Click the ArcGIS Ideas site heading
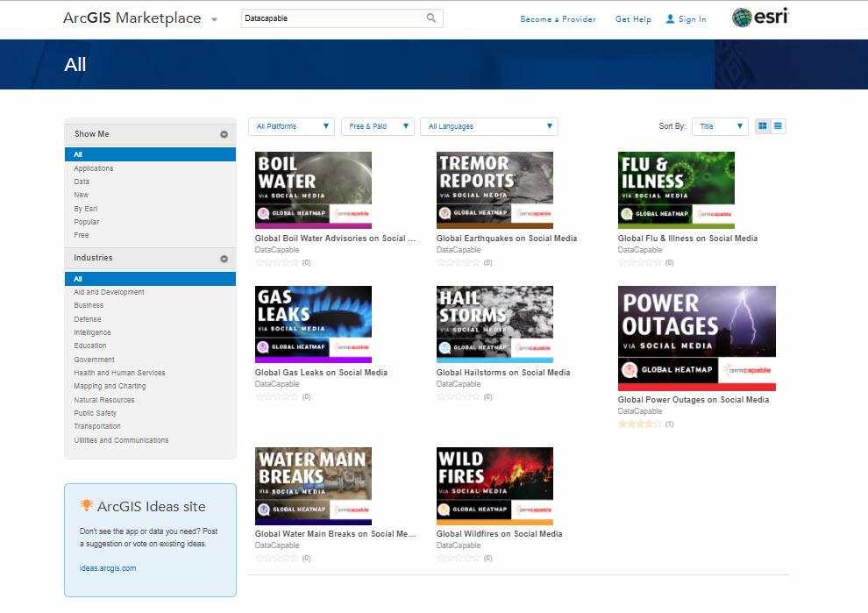 (151, 506)
